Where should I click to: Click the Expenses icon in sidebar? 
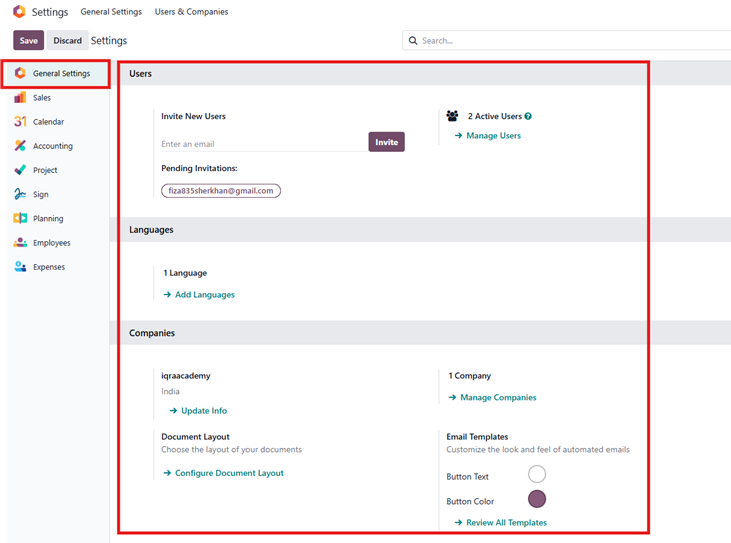point(20,267)
